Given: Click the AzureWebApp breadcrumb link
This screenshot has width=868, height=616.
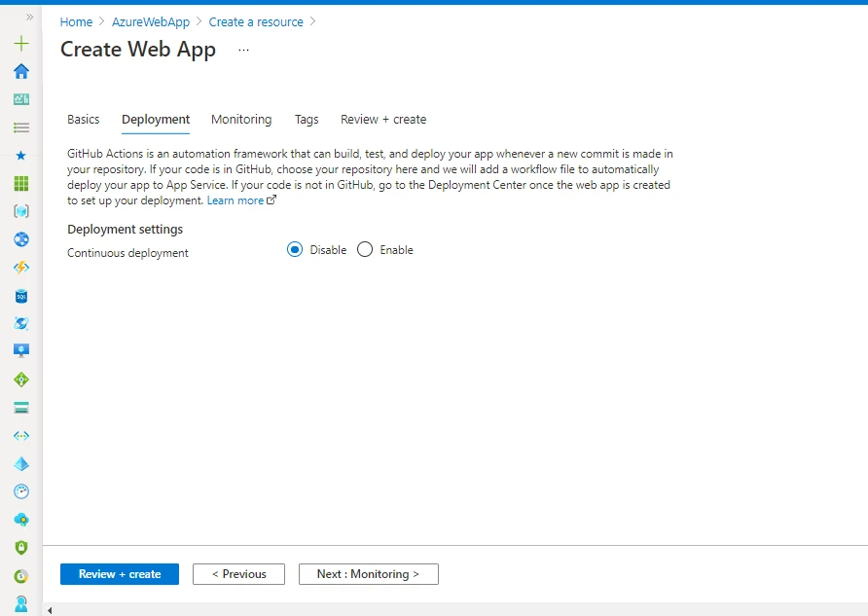Looking at the screenshot, I should pyautogui.click(x=151, y=21).
